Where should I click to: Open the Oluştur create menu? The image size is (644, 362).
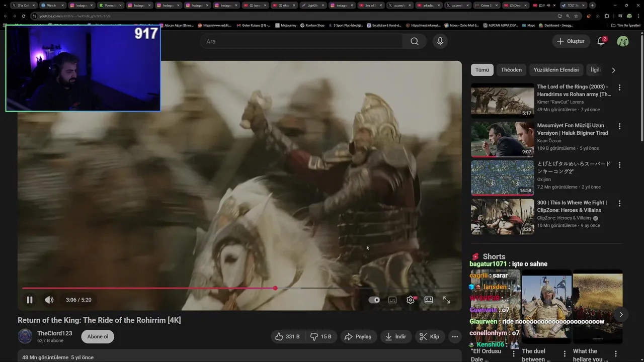pos(571,41)
